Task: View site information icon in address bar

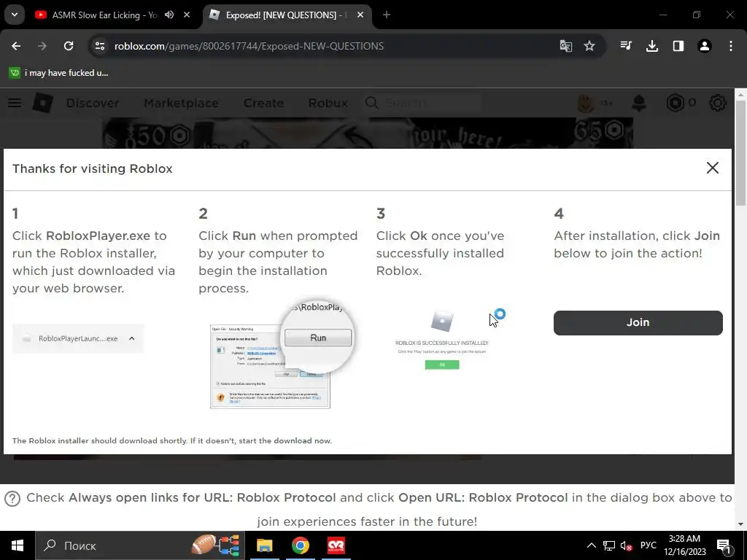Action: 99,46
